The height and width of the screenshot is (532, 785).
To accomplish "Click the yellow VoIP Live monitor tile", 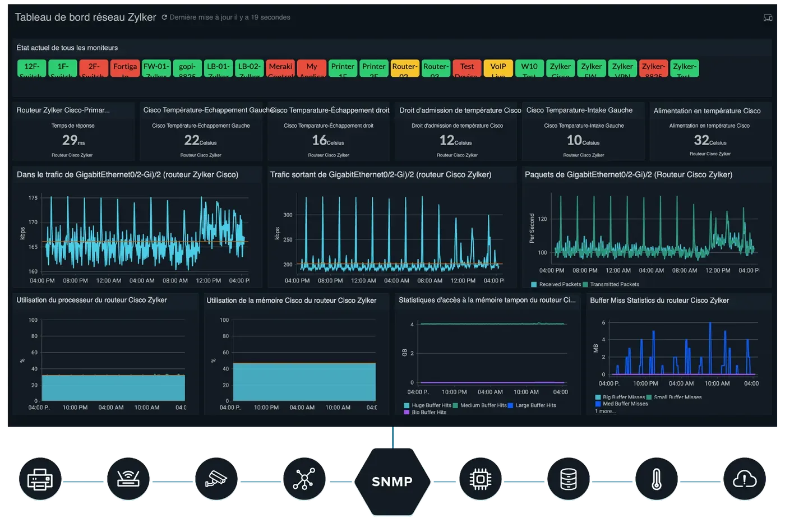I will (x=498, y=68).
